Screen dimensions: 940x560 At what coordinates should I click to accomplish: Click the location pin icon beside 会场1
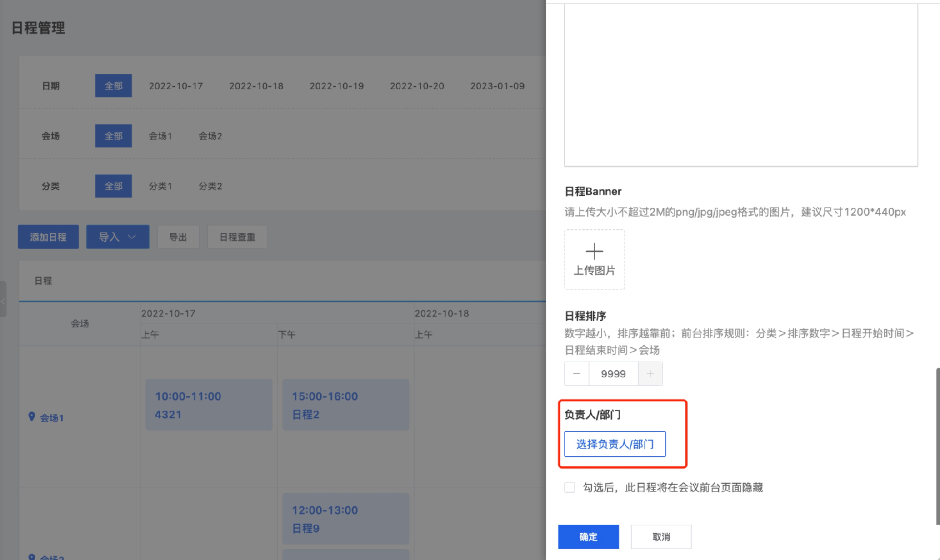coord(31,416)
